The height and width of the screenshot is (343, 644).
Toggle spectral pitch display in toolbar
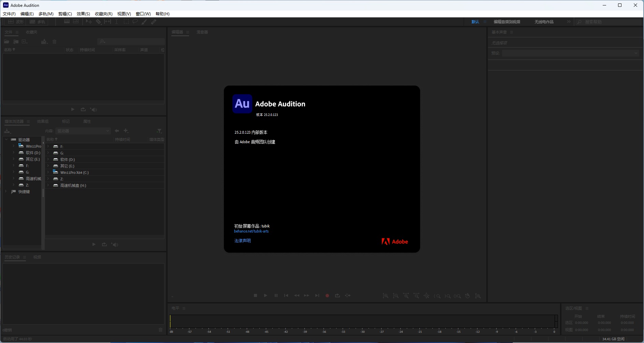click(76, 21)
